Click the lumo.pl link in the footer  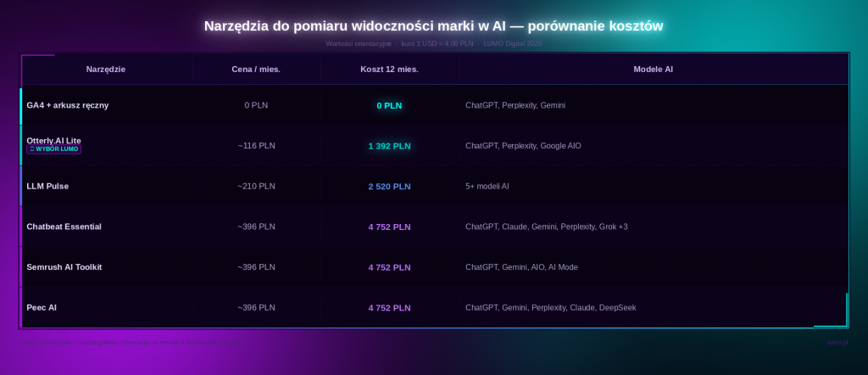click(x=837, y=342)
